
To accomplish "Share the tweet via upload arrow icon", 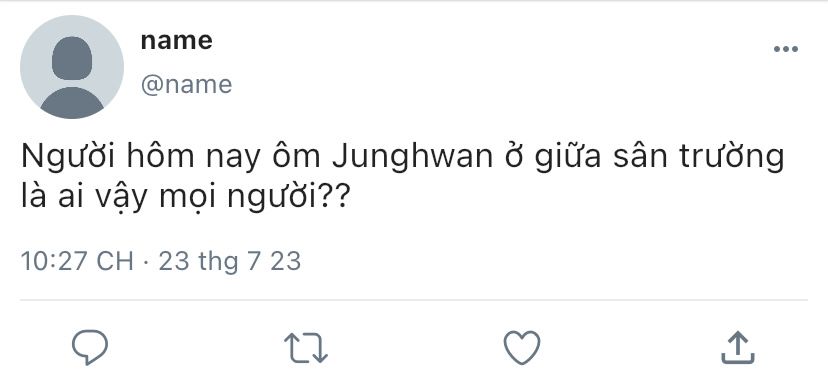I will tap(738, 348).
